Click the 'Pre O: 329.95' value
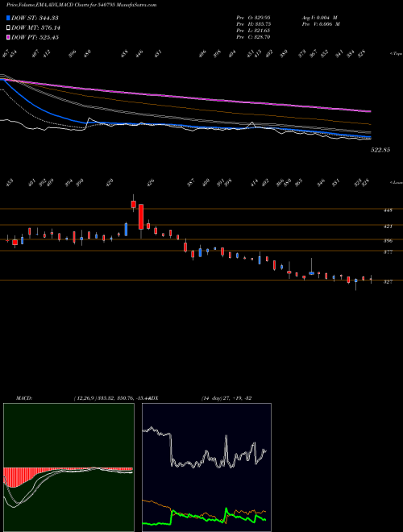This screenshot has height=532, width=403. point(253,18)
